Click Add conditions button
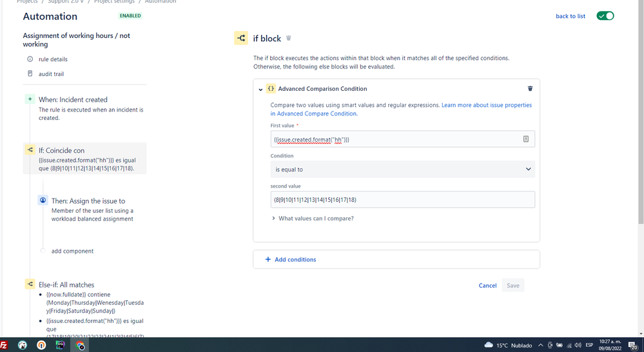The image size is (644, 352). 396,260
